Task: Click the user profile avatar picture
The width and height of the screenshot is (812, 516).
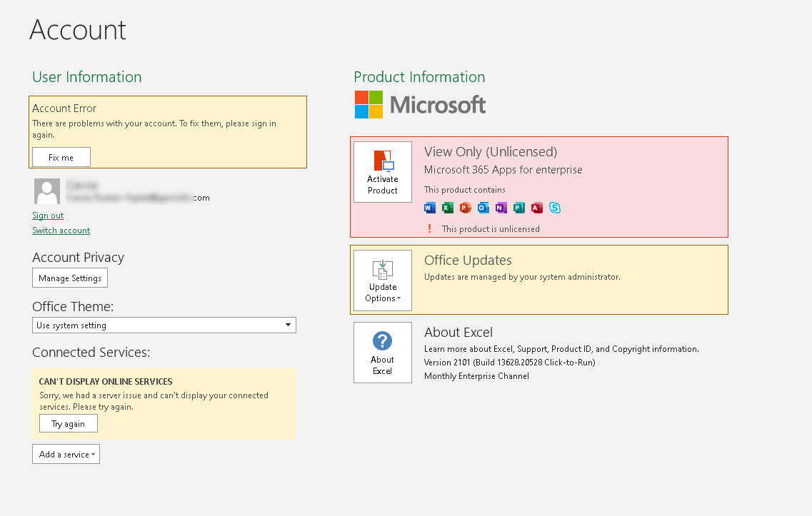Action: click(x=47, y=191)
